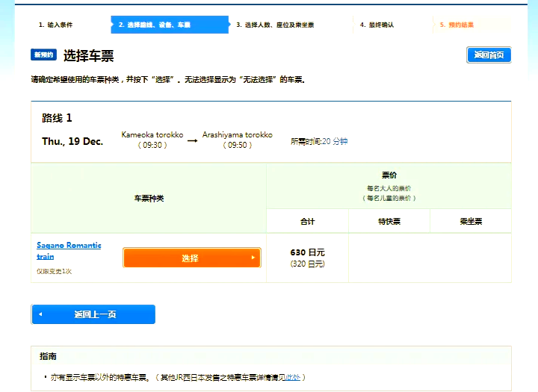
Task: Click Kameoka torokko departure station
Action: [x=152, y=135]
